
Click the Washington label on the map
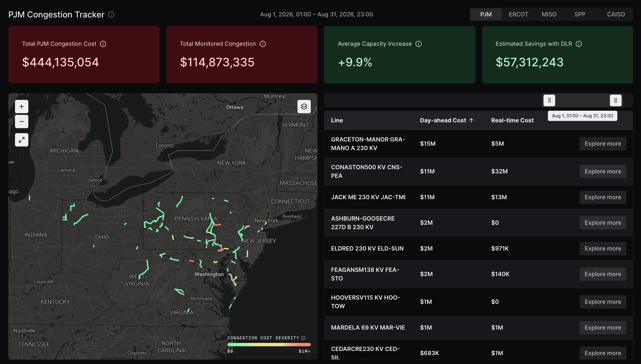pos(209,274)
